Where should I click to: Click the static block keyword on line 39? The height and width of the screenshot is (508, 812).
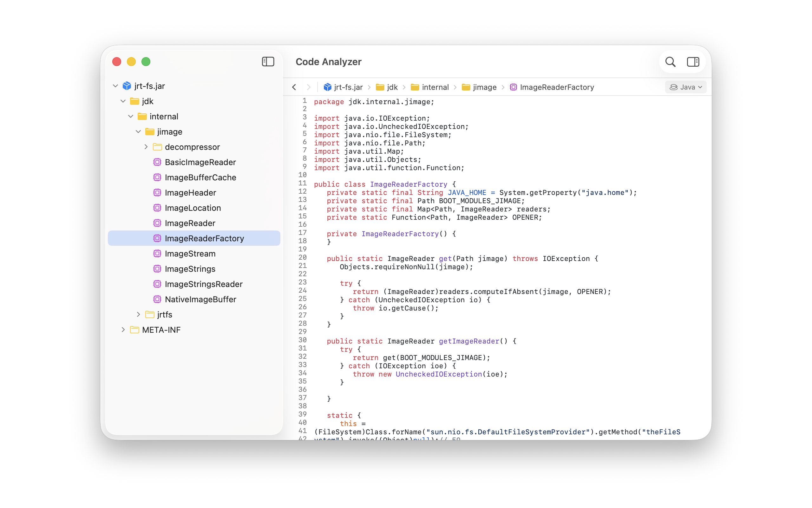pyautogui.click(x=340, y=416)
